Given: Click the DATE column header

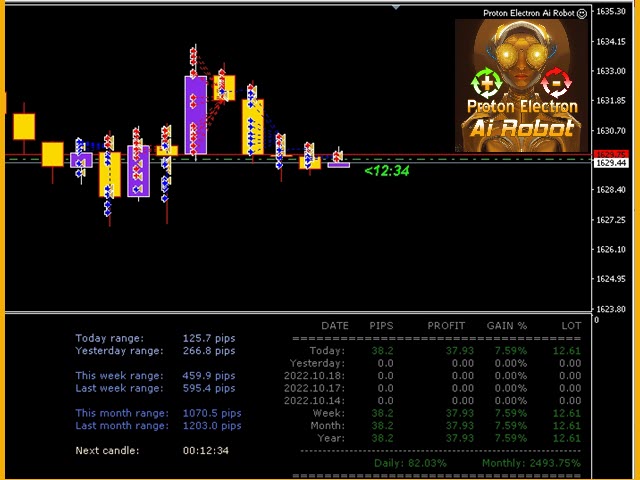Looking at the screenshot, I should (x=335, y=326).
